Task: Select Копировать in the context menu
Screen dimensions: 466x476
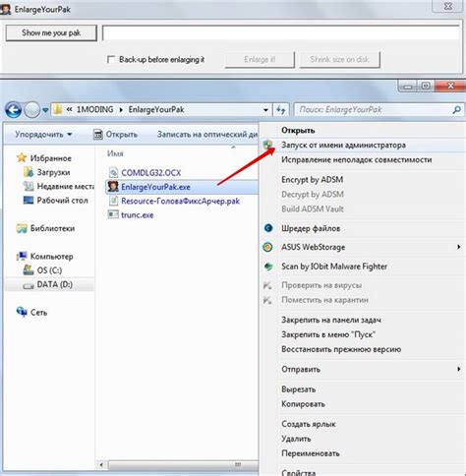Action: [303, 404]
